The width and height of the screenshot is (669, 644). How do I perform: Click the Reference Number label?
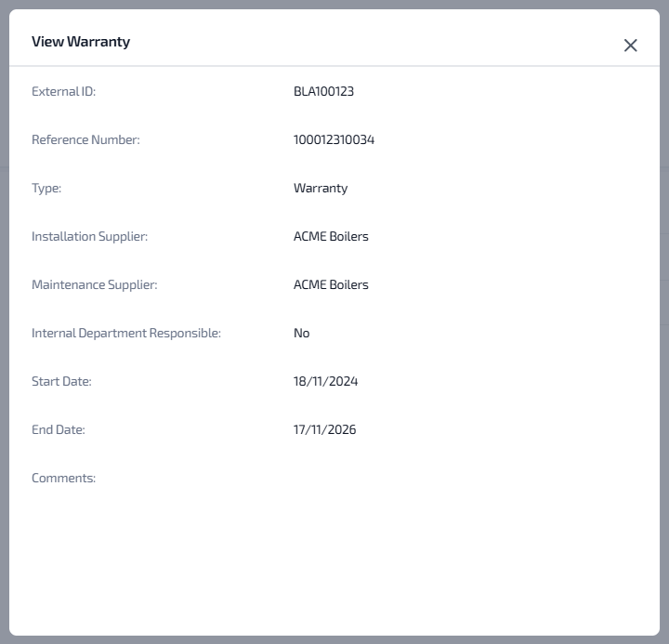(85, 140)
